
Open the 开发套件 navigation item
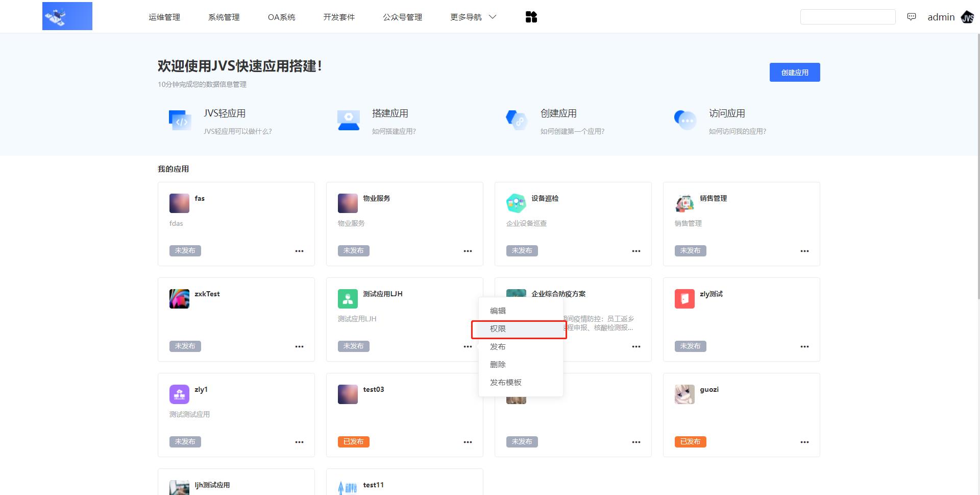(x=339, y=17)
